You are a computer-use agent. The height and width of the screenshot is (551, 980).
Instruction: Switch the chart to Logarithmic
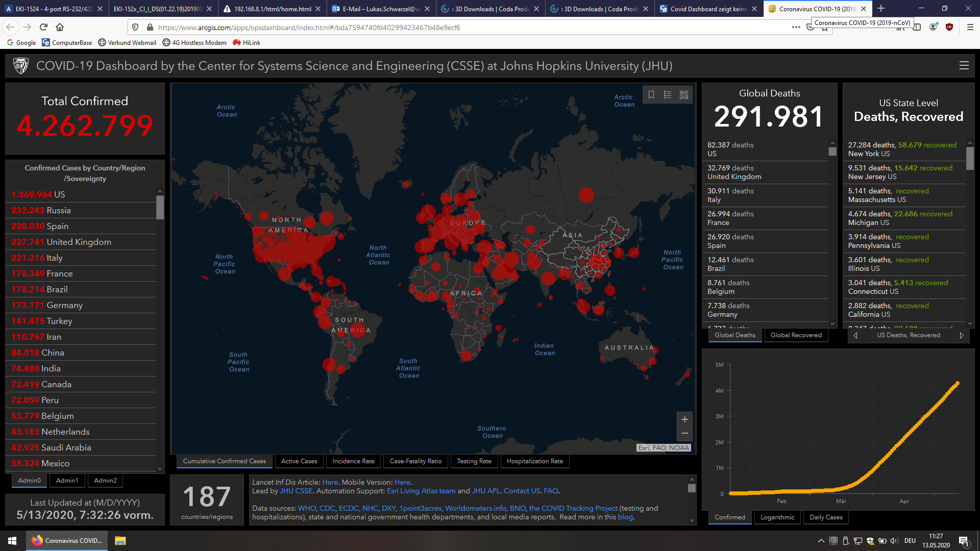[x=777, y=517]
